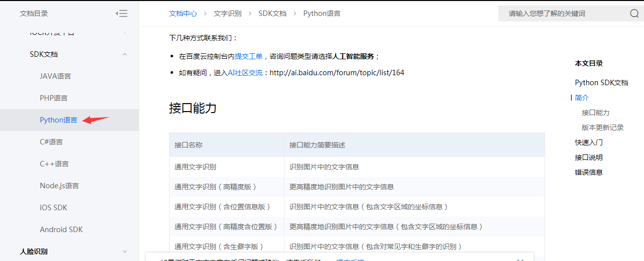Collapse the 文档目录 sidebar icon
The image size is (644, 261).
pos(121,13)
